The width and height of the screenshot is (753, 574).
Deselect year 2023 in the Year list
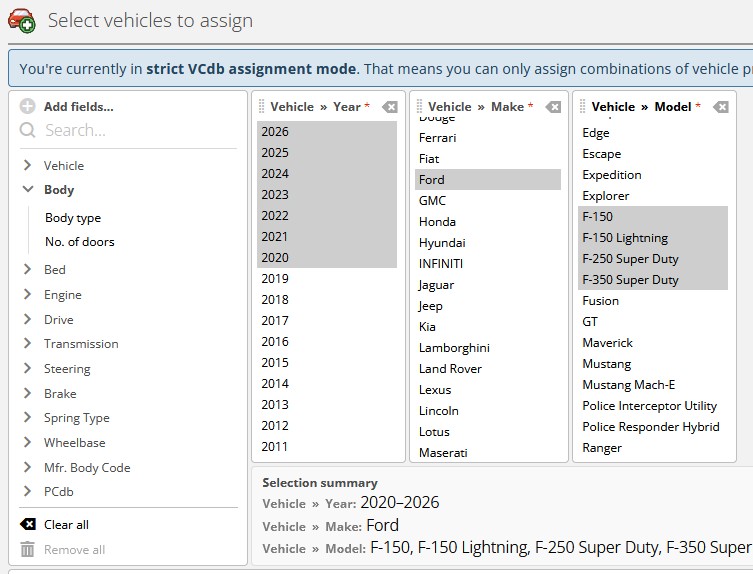point(275,195)
